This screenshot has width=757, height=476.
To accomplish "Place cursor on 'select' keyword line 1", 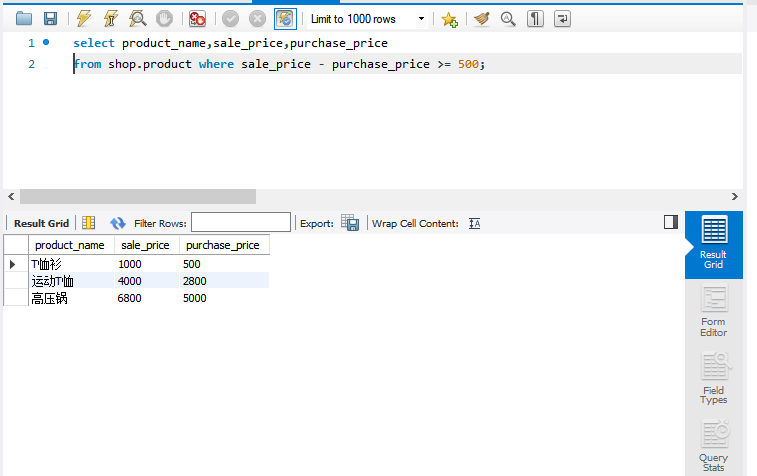I will [94, 43].
